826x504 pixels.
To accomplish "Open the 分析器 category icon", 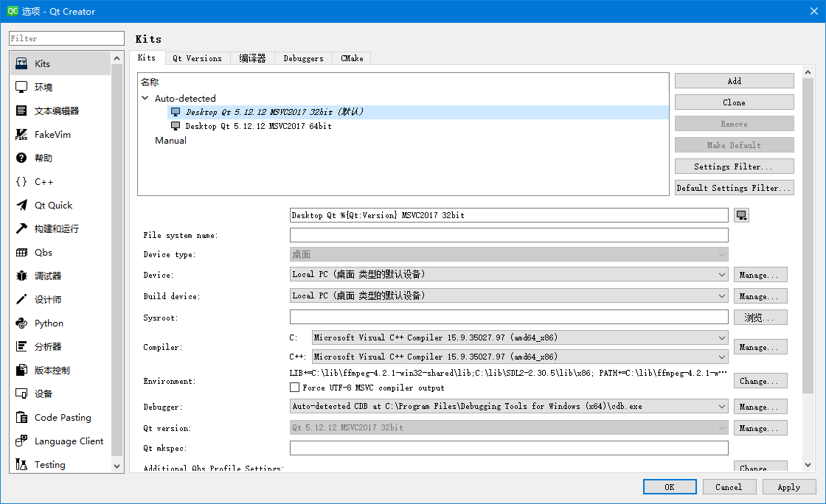I will click(21, 347).
